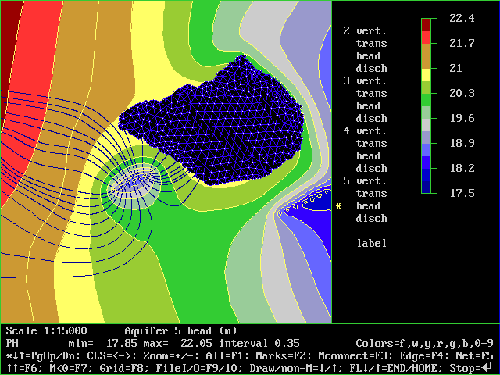Select 'disch' under aquifer 2
Screen dimensions: 500x375
tap(371, 68)
